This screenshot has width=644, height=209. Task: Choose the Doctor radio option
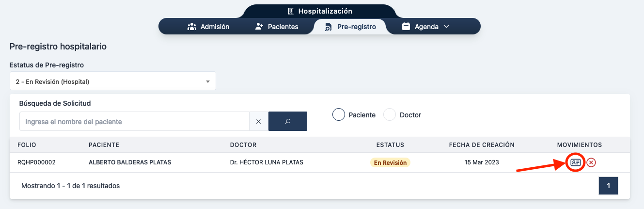click(x=390, y=115)
